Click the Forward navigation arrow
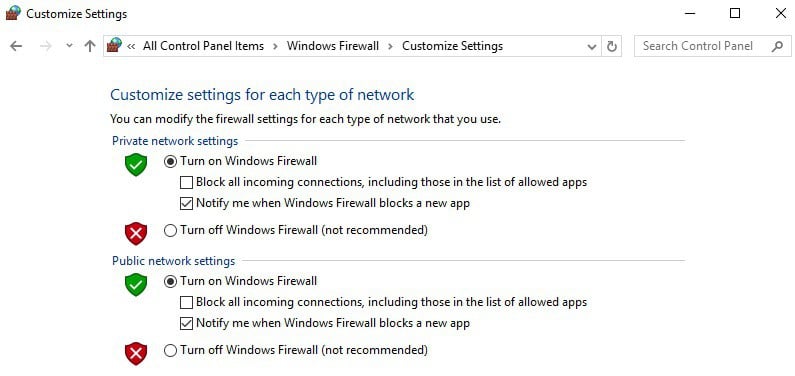This screenshot has height=376, width=795. coord(46,46)
